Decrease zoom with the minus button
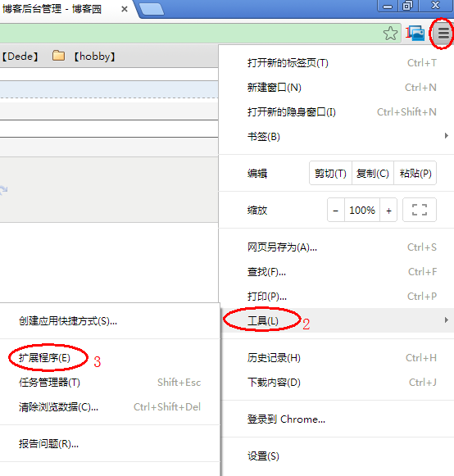 [x=336, y=210]
